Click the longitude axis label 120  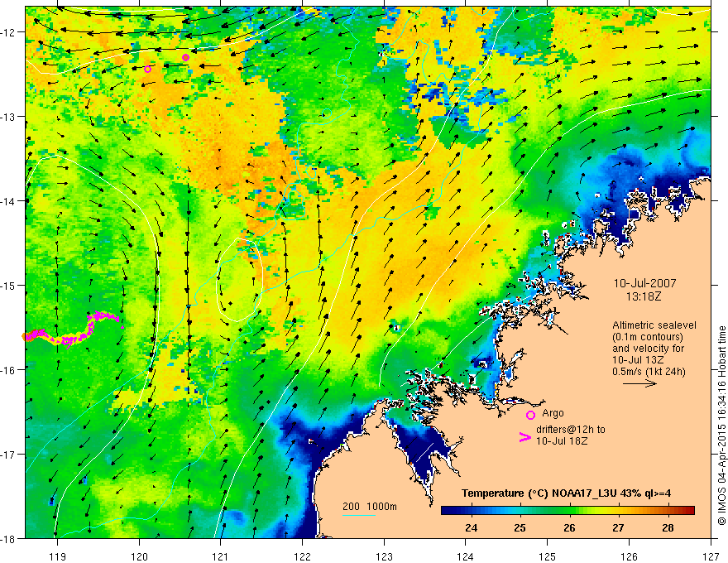[139, 556]
